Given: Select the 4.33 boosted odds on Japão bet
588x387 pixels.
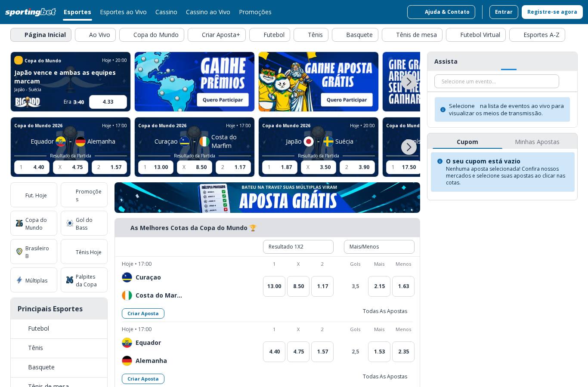Looking at the screenshot, I should [108, 102].
